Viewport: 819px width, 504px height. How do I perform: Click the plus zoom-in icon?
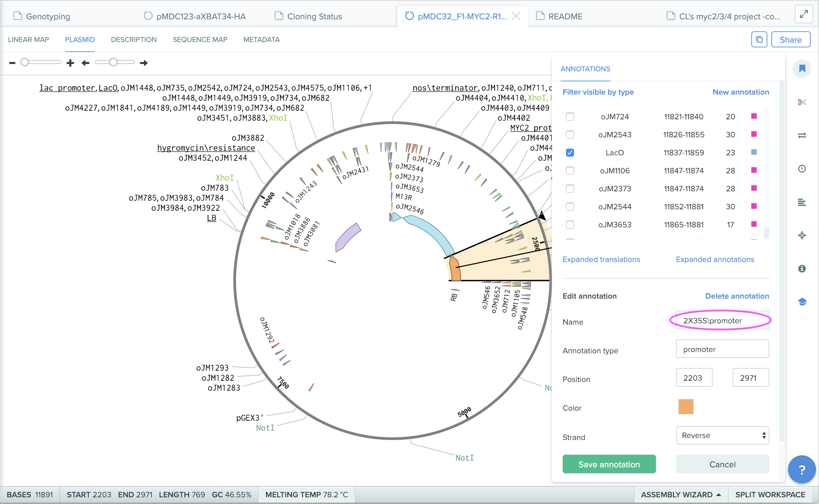point(70,63)
